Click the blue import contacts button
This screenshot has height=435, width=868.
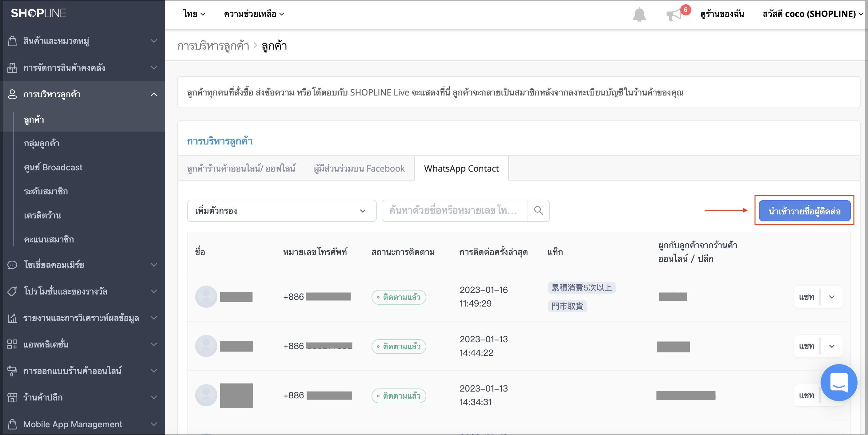(805, 211)
